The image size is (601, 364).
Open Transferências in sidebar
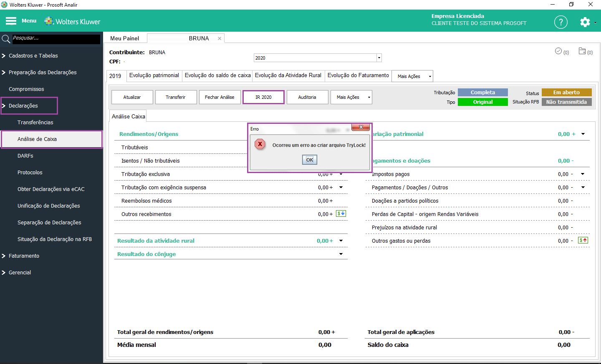pyautogui.click(x=35, y=123)
